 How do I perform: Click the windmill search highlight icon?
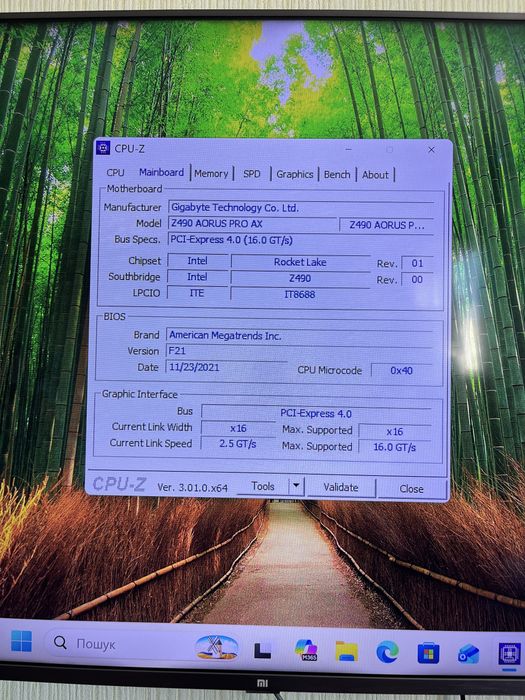click(217, 647)
